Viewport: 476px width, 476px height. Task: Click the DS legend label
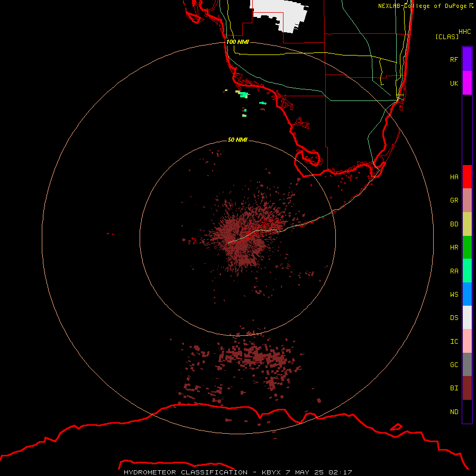click(x=454, y=318)
